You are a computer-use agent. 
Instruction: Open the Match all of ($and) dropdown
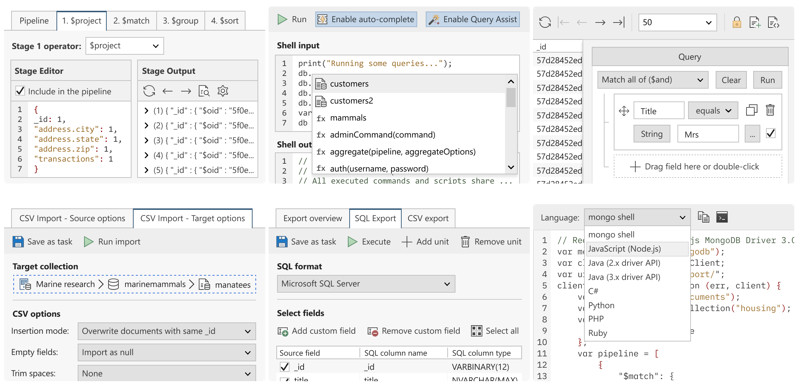pos(653,80)
